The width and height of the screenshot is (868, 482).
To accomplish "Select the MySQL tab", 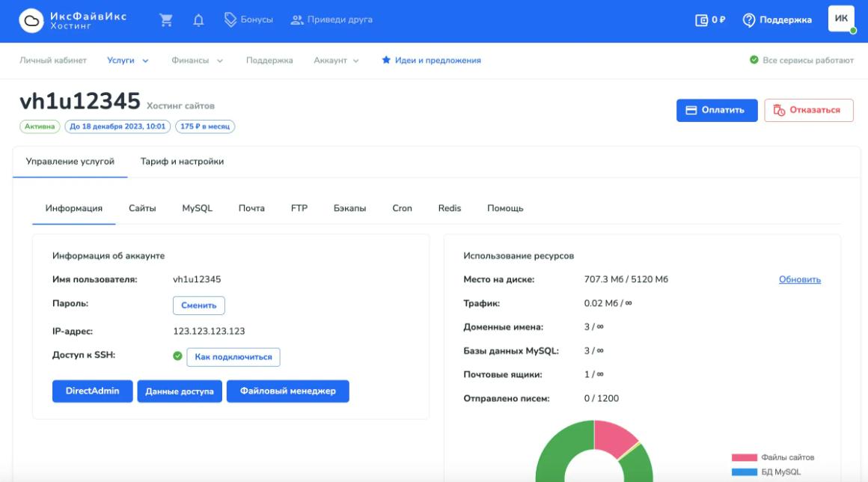I will 197,209.
